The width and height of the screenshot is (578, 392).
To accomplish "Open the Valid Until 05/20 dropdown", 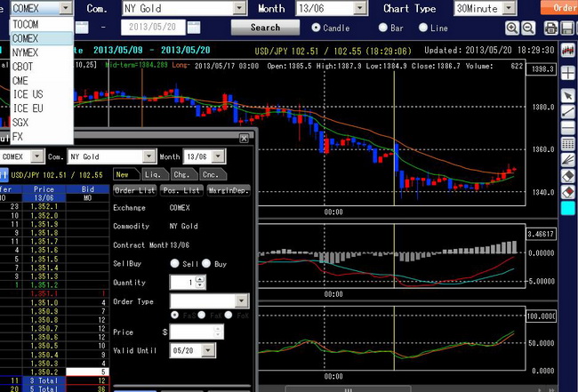I will pos(208,350).
